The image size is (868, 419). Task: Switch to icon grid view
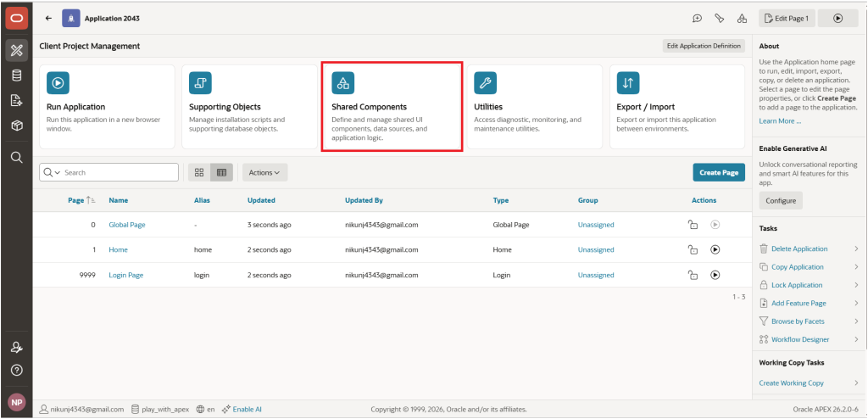[x=199, y=172]
